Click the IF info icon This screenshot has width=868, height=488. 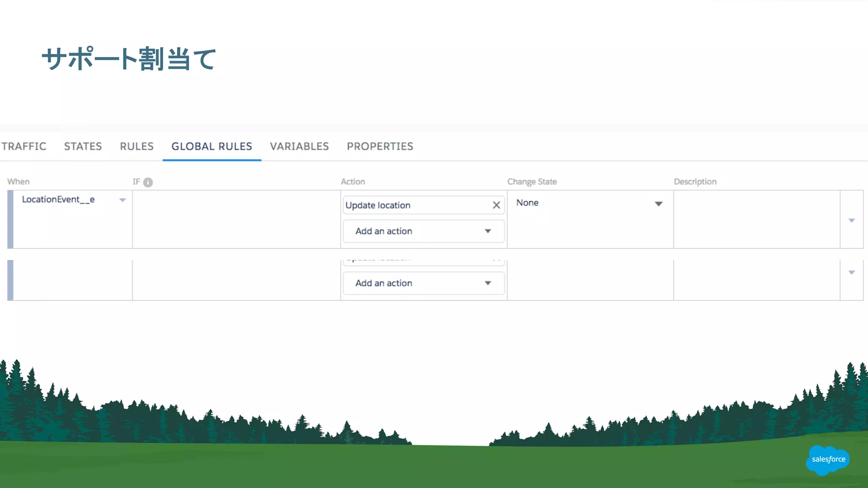[x=148, y=182]
